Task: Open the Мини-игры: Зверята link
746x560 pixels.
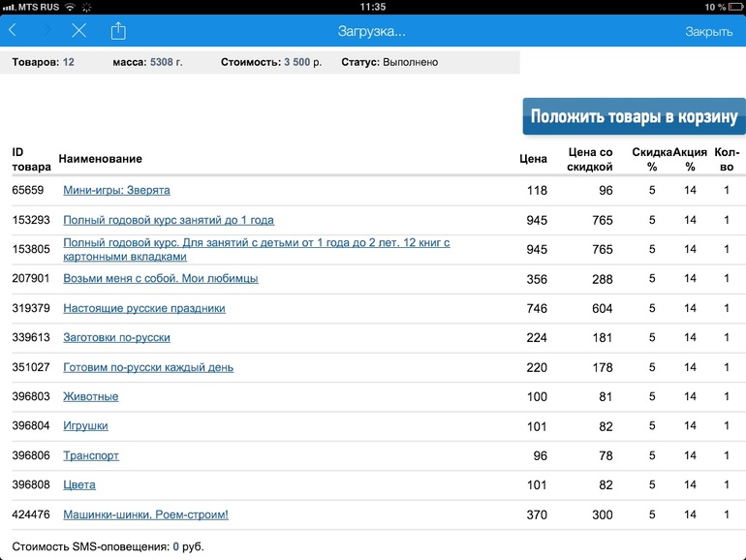Action: [116, 191]
